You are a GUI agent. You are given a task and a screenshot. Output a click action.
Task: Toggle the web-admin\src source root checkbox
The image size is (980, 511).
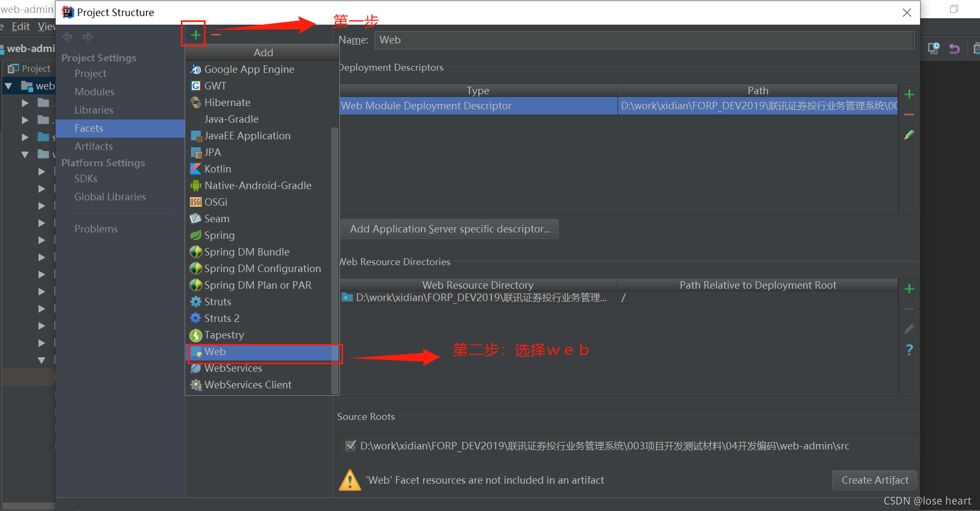[x=351, y=446]
